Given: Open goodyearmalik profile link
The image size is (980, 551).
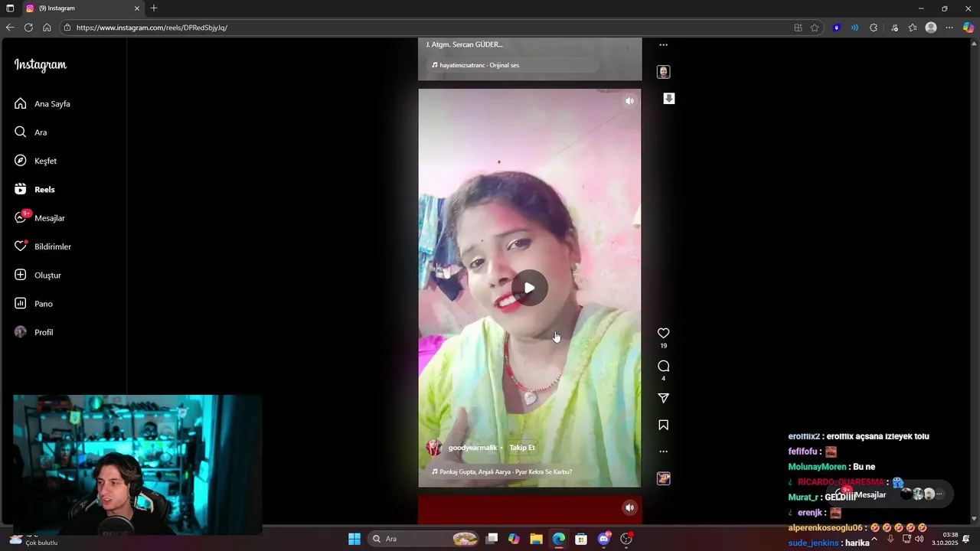Looking at the screenshot, I should pos(472,448).
